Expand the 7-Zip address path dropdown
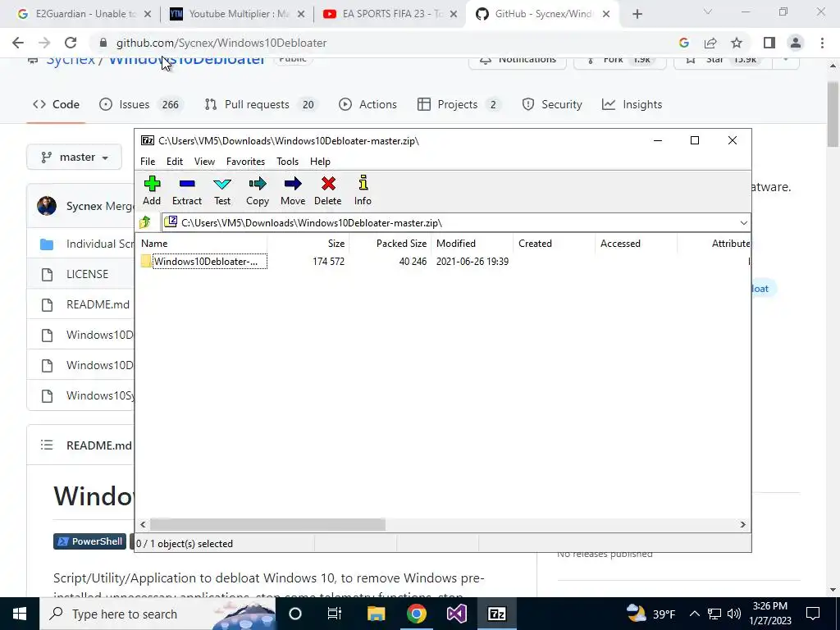 click(x=743, y=223)
